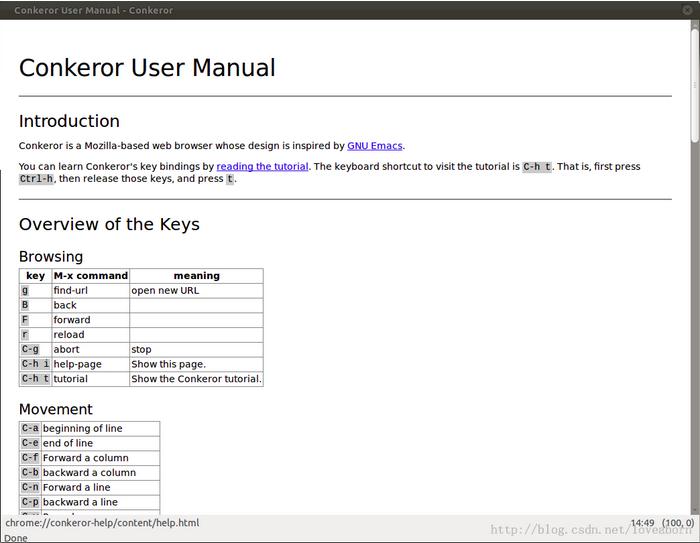Open the GNU Emacs link
The height and width of the screenshot is (543, 700).
coord(375,146)
